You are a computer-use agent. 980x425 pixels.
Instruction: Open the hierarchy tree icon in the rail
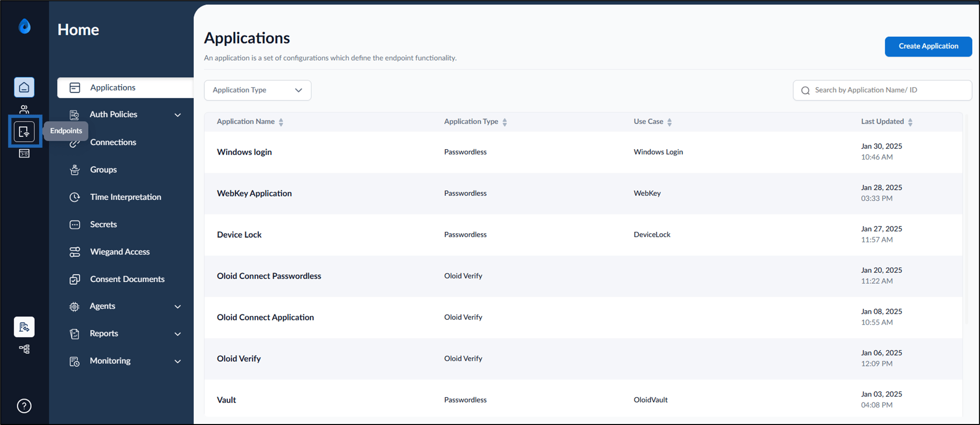click(x=24, y=349)
